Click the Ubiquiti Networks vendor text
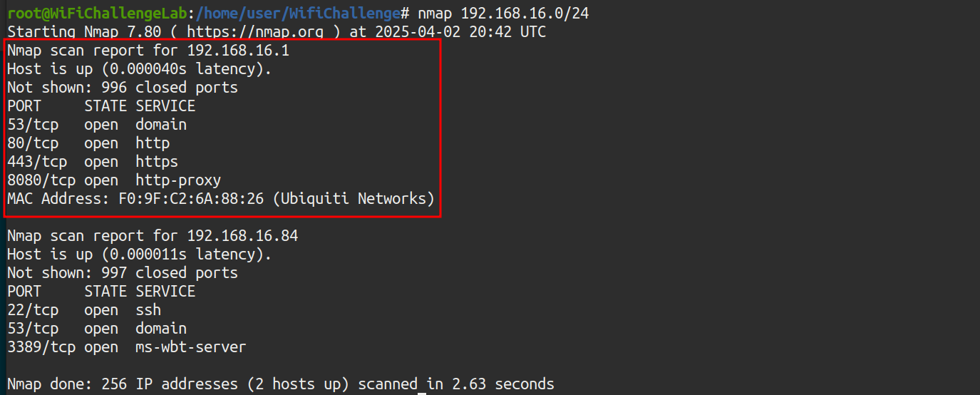 click(x=354, y=199)
